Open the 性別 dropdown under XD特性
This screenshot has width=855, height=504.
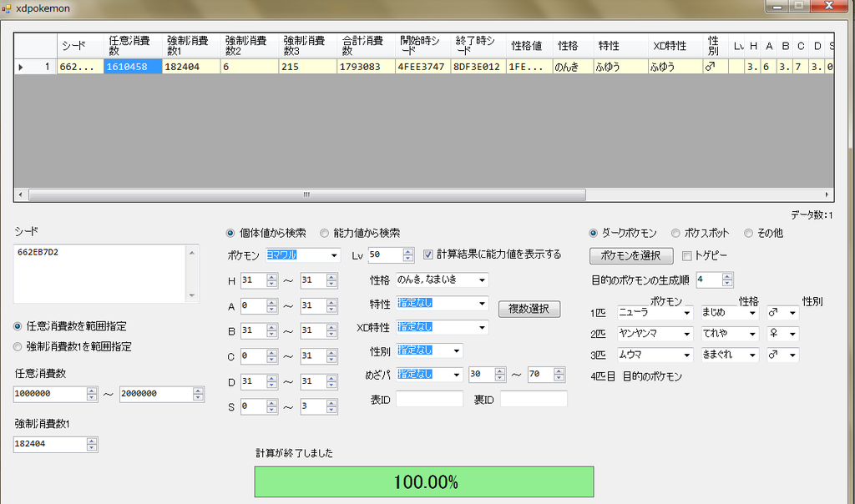tap(429, 350)
